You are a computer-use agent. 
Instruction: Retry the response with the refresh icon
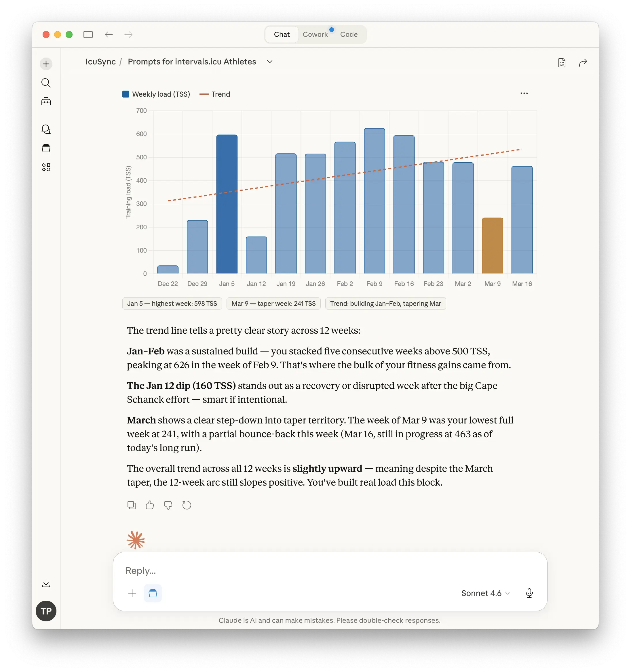point(187,505)
